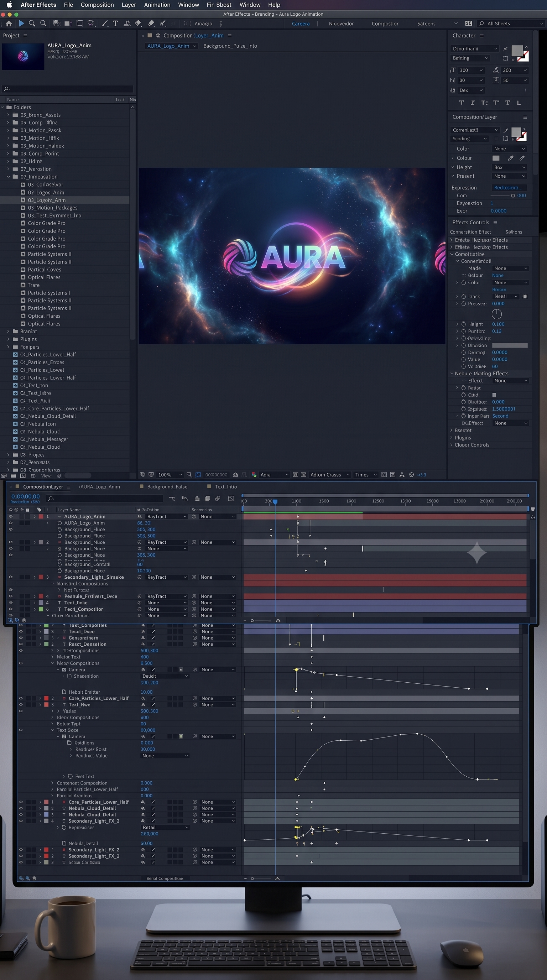This screenshot has height=980, width=547.
Task: Click the region of interest icon in viewer footer
Action: (198, 475)
